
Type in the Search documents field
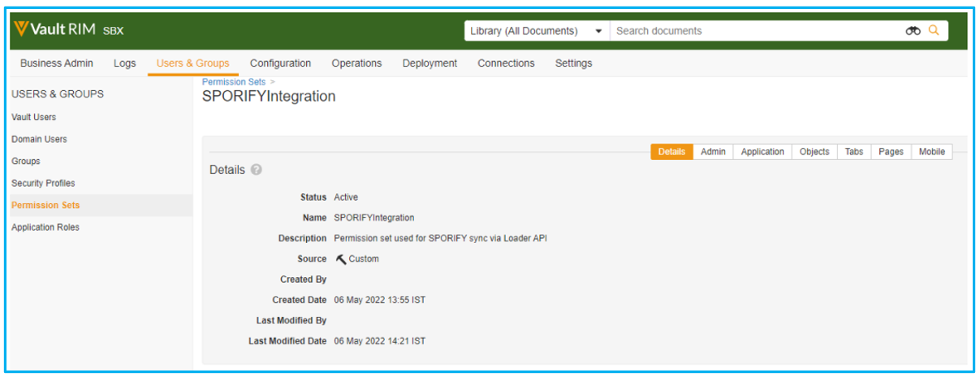click(755, 31)
